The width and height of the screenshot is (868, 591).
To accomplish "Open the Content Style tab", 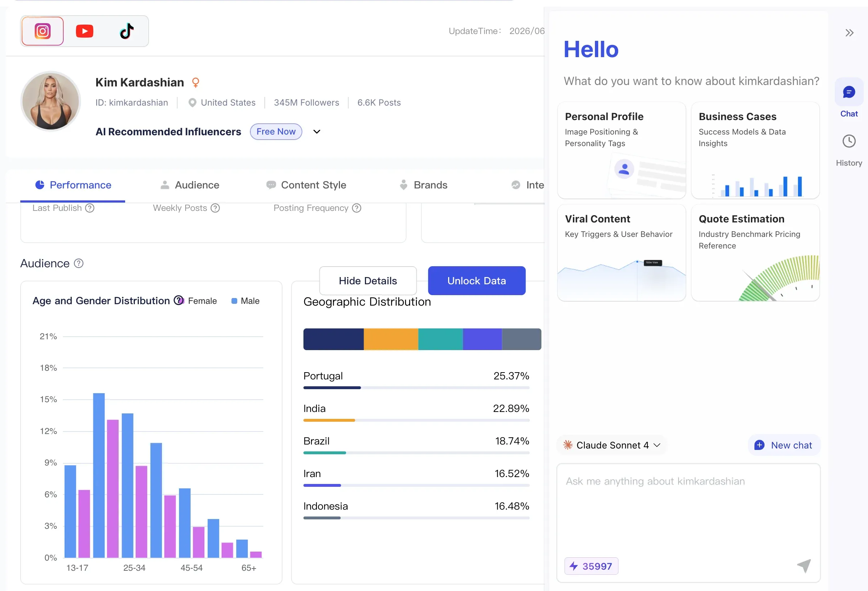I will pos(306,185).
